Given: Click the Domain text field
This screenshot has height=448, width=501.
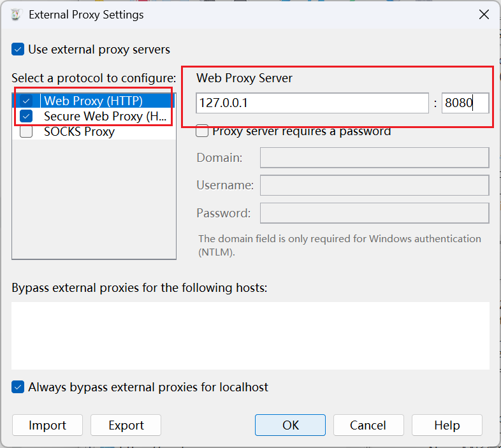Looking at the screenshot, I should (374, 157).
